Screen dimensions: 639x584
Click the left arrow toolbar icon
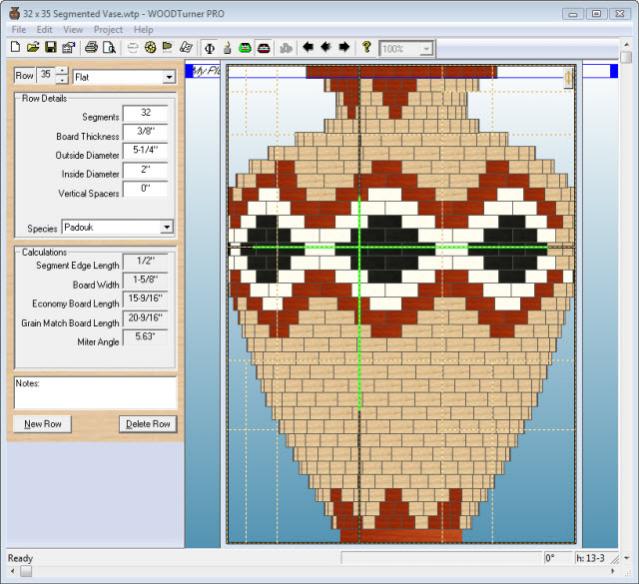308,47
